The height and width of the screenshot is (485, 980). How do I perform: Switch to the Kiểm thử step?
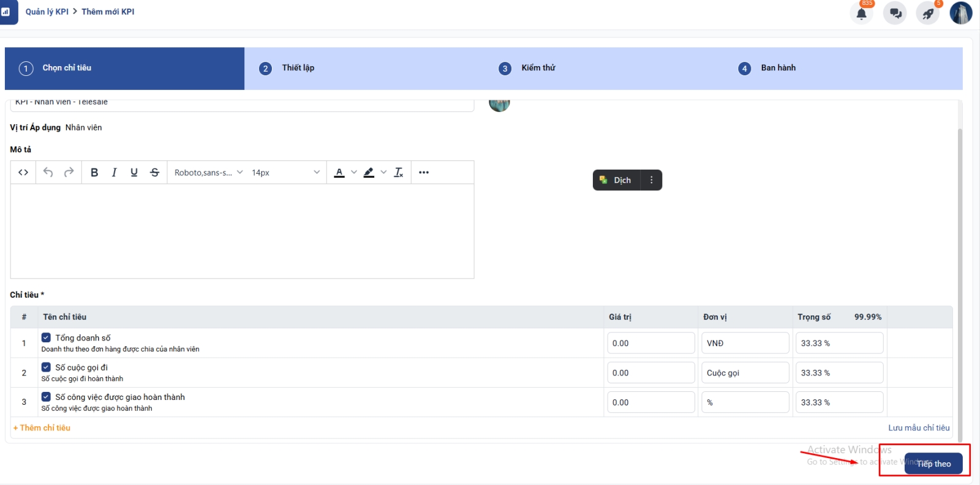click(x=538, y=68)
